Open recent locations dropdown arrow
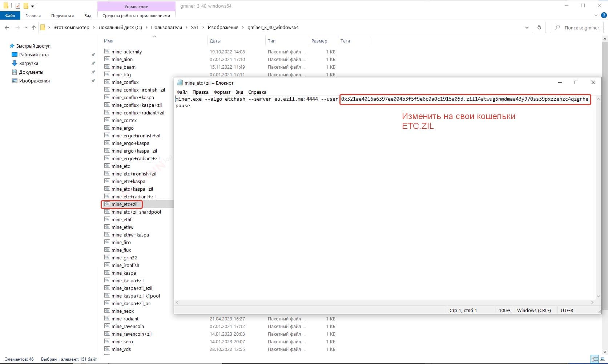This screenshot has width=608, height=364. coord(26,28)
